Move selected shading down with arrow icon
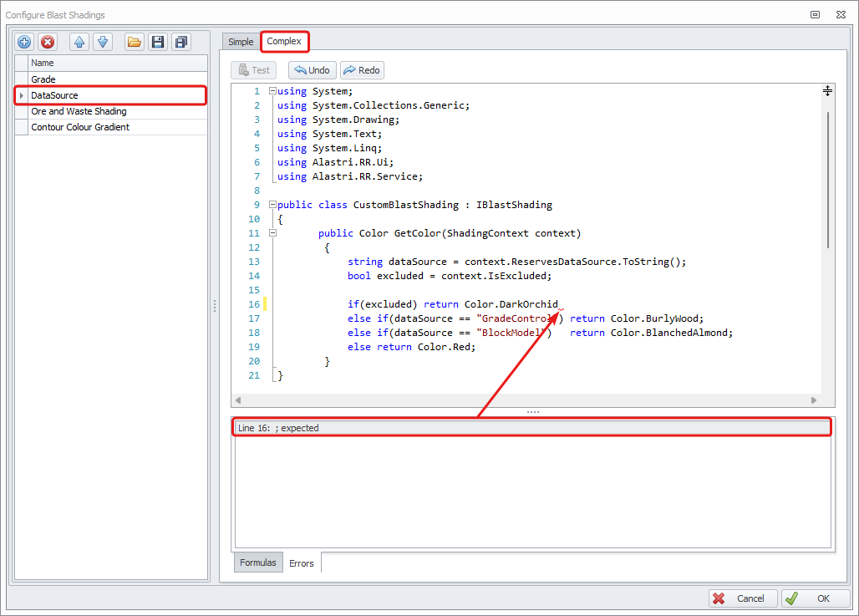 pyautogui.click(x=103, y=42)
